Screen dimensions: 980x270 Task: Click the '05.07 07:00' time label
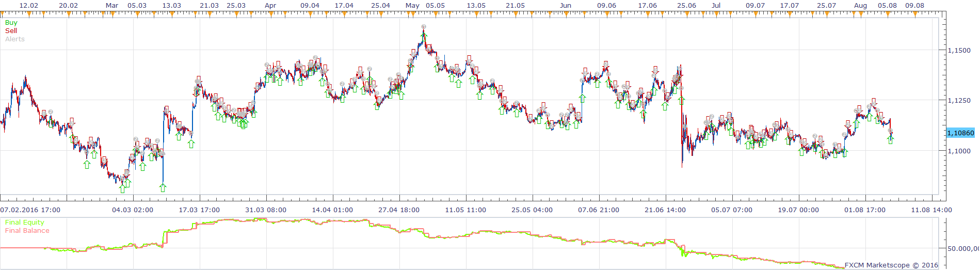[732, 210]
